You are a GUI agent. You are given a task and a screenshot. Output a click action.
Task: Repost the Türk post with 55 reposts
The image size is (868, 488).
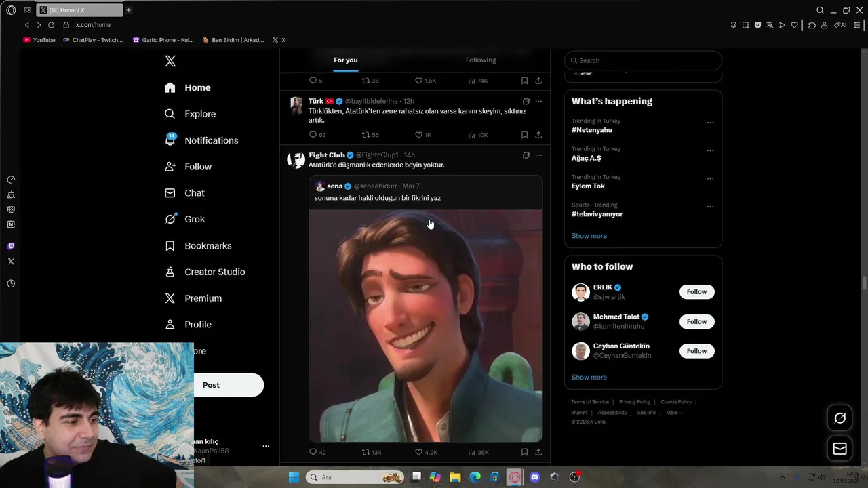(x=370, y=135)
